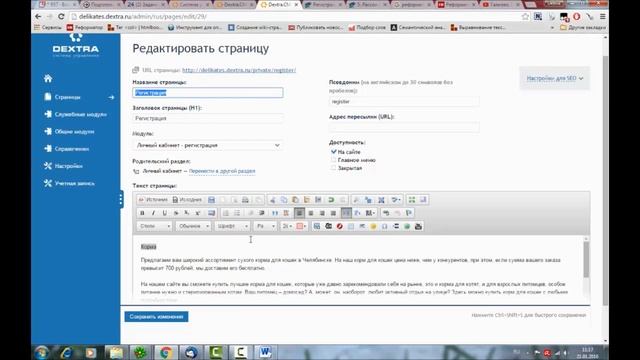Screen dimensions: 640x360
Task: Justify text with the editor toolbar icon
Action: [x=333, y=213]
